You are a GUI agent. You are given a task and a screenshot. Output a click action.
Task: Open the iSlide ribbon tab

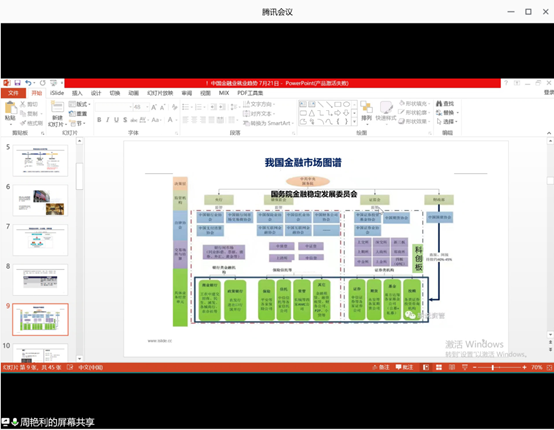(57, 93)
